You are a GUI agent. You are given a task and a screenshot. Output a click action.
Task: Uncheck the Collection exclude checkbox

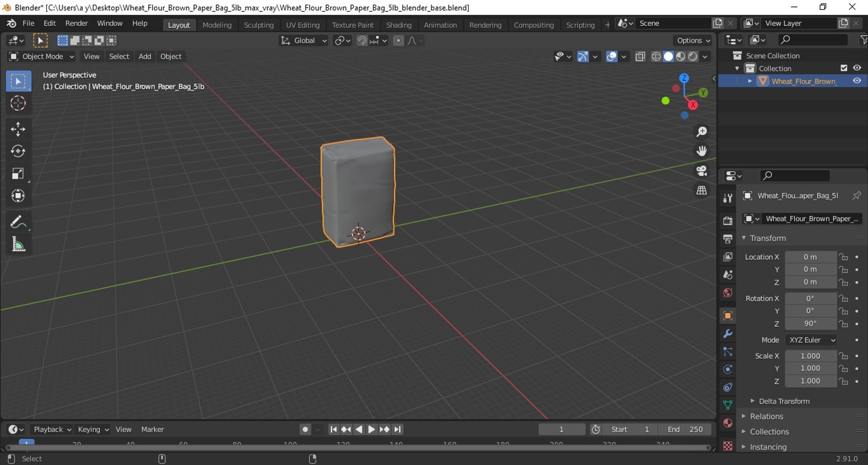coord(844,68)
